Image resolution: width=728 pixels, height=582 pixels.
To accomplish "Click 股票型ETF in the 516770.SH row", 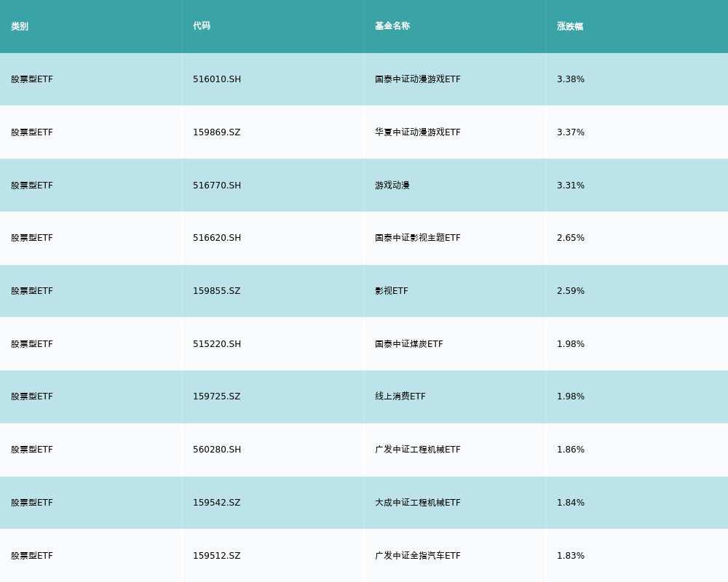I will tap(32, 186).
